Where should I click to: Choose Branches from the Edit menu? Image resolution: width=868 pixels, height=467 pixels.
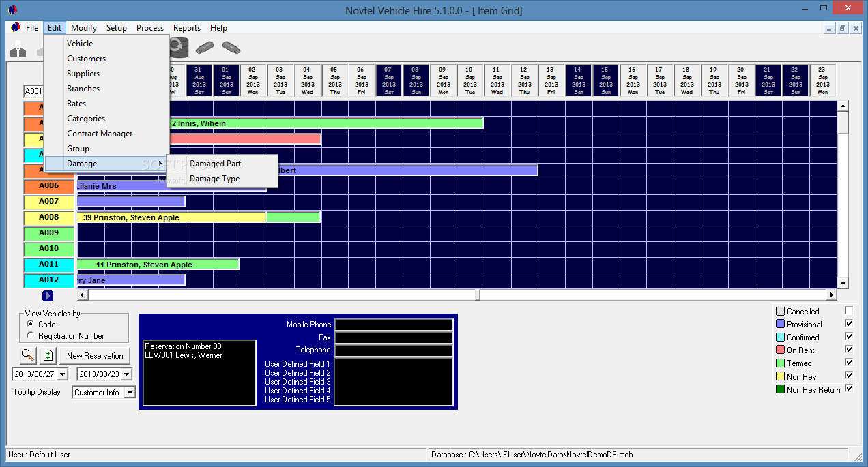(106, 89)
